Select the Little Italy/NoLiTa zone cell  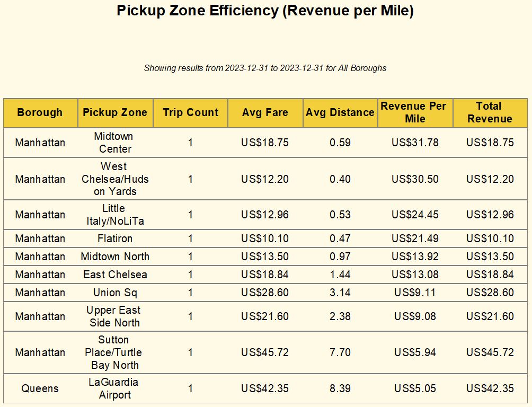(115, 215)
